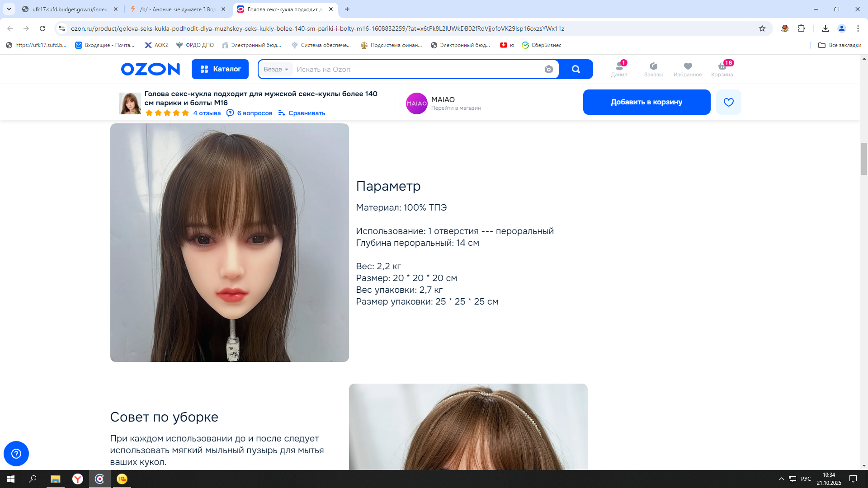
Task: Bookmark page with star icon
Action: pos(762,28)
